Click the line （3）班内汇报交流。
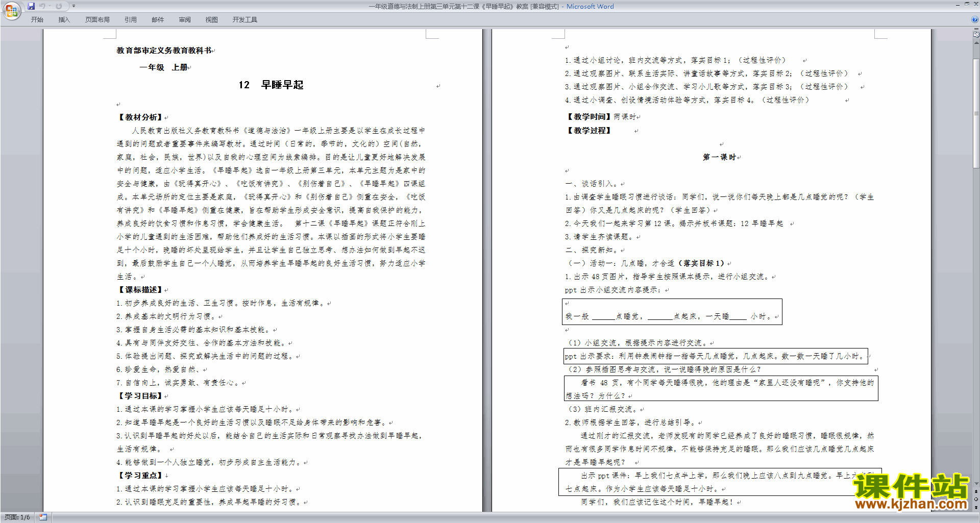Image resolution: width=980 pixels, height=523 pixels. pyautogui.click(x=602, y=409)
